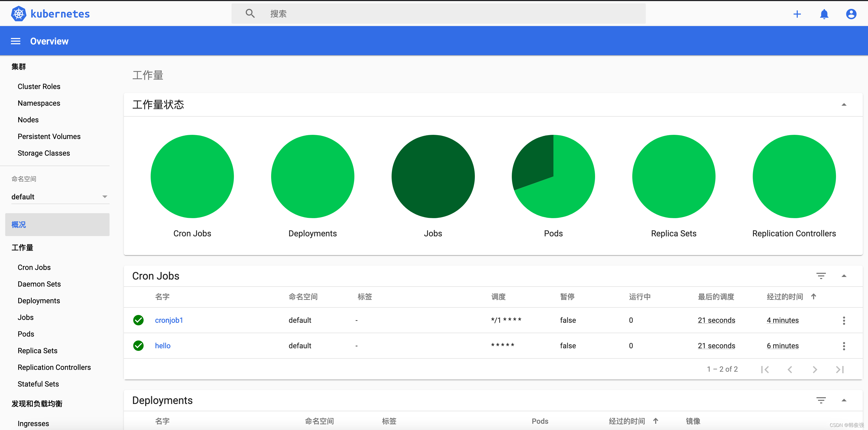The height and width of the screenshot is (430, 868).
Task: Go to last page of Cron Jobs
Action: [x=840, y=370]
